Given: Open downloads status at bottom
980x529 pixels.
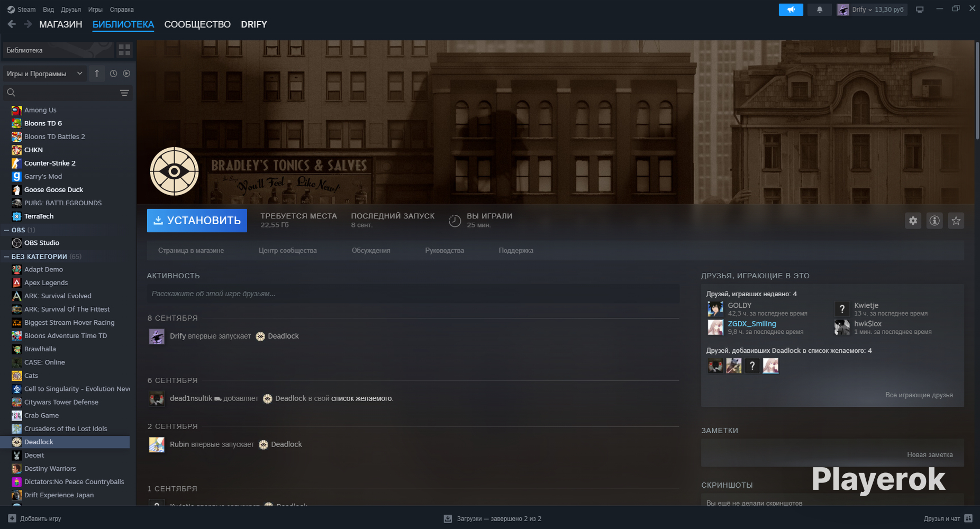Looking at the screenshot, I should click(492, 518).
